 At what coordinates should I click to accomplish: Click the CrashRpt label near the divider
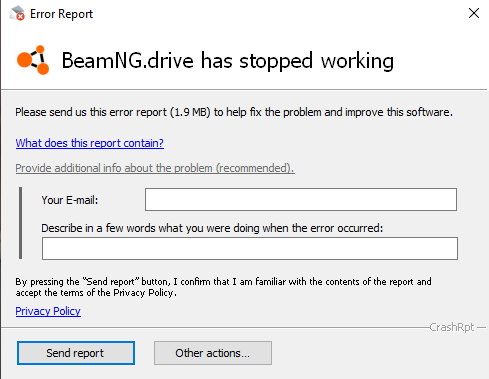click(x=452, y=327)
